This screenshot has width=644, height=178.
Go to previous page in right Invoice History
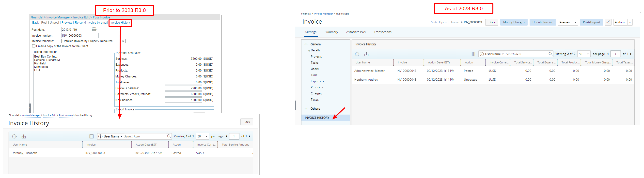pyautogui.click(x=608, y=54)
